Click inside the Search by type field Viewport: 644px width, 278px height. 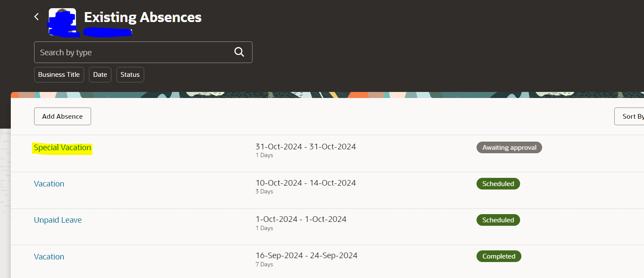click(129, 52)
